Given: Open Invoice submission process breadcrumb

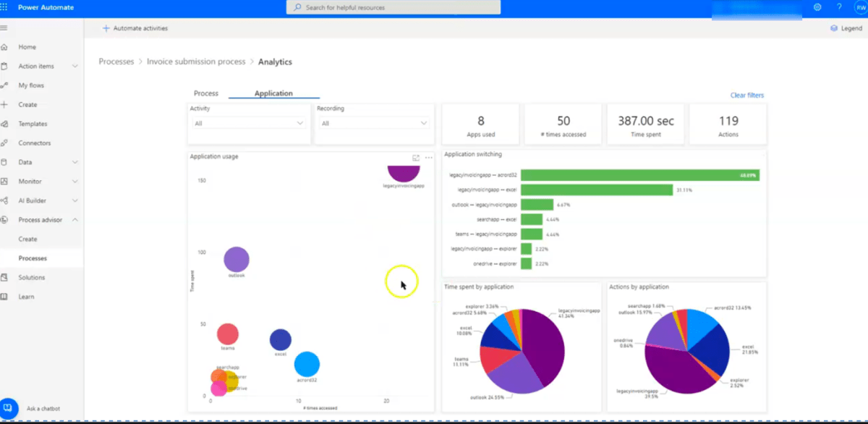Looking at the screenshot, I should click(x=196, y=62).
